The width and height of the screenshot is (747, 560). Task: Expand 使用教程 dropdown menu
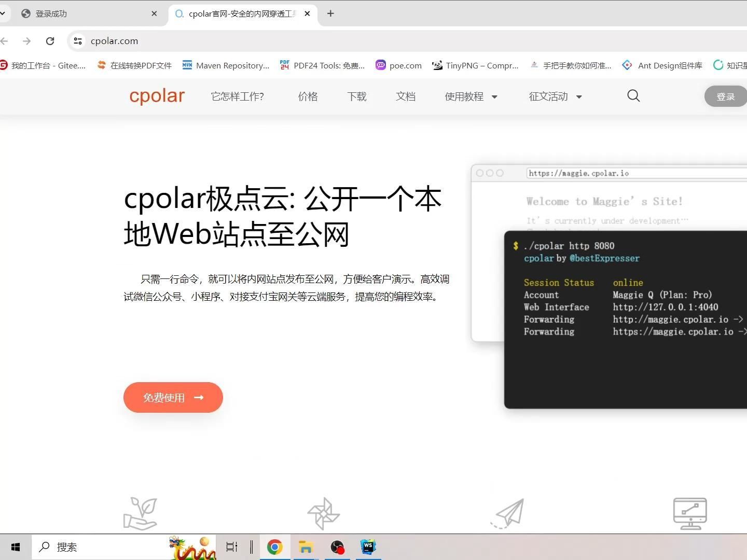click(471, 96)
